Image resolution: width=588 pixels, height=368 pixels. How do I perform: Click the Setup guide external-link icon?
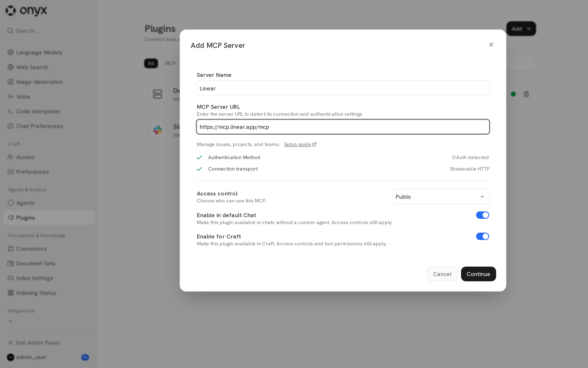(x=314, y=144)
